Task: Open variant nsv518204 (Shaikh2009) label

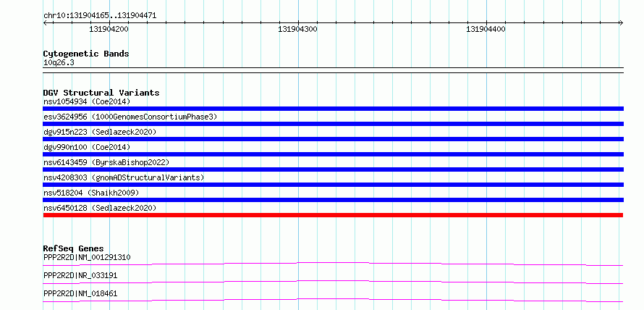Action: tap(91, 193)
